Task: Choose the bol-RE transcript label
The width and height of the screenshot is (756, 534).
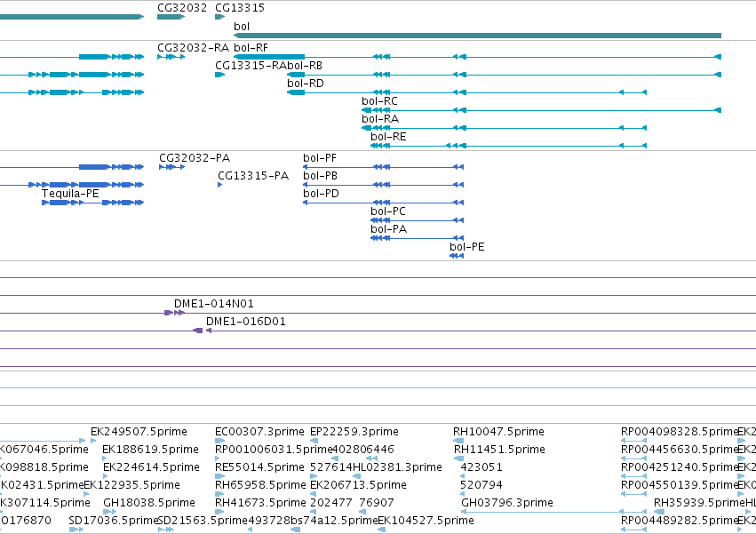Action: [388, 137]
